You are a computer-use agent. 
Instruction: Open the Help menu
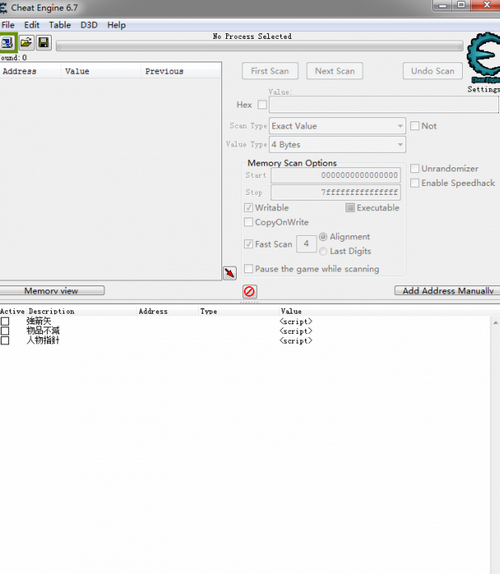click(116, 25)
